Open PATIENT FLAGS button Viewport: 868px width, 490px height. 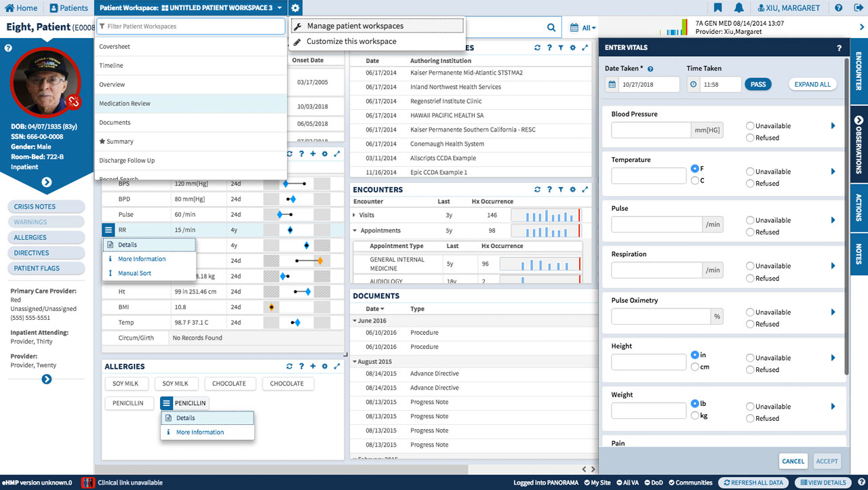[47, 268]
